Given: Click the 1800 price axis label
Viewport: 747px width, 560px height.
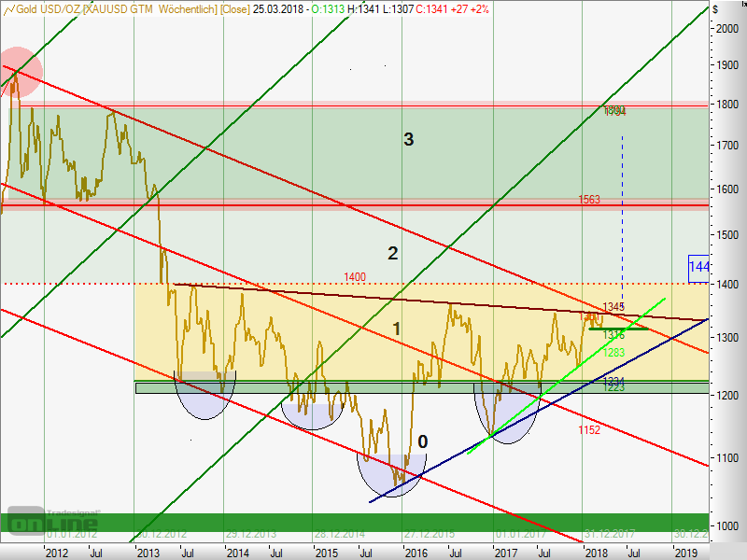Looking at the screenshot, I should coord(727,104).
